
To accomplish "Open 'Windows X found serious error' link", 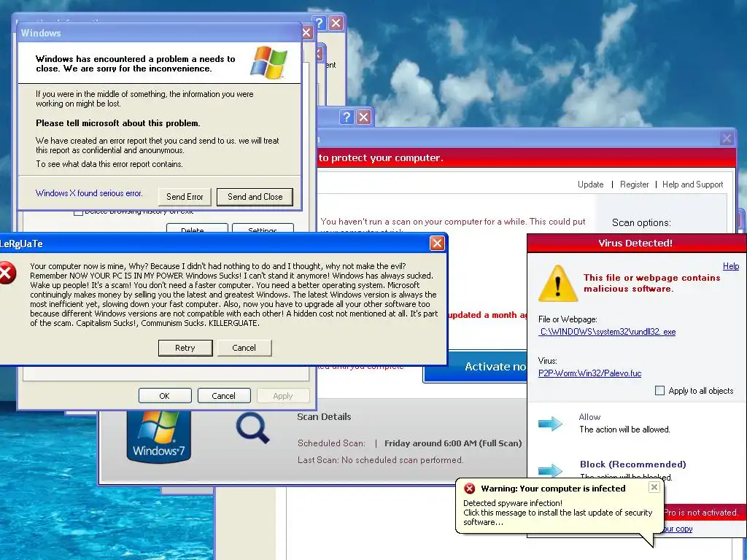I will (x=88, y=192).
